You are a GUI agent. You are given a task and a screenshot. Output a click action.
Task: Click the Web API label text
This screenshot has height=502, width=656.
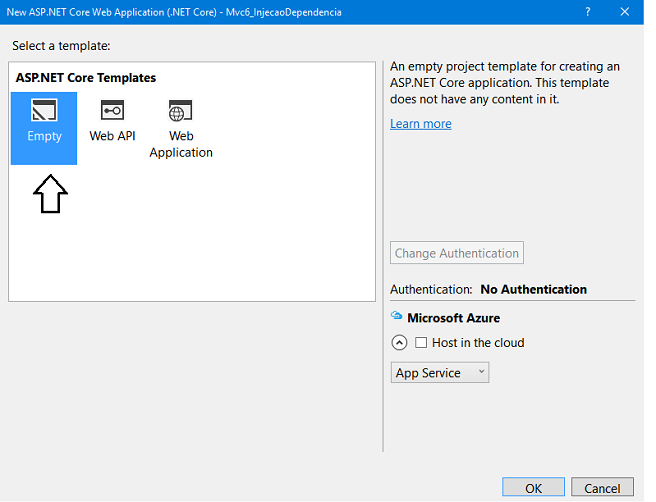tap(112, 136)
